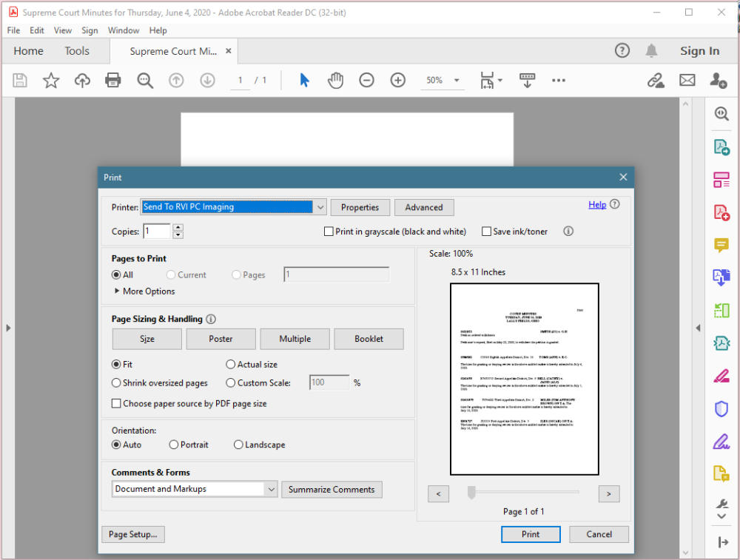Viewport: 740px width, 560px height.
Task: Open the Sign menu
Action: [90, 30]
